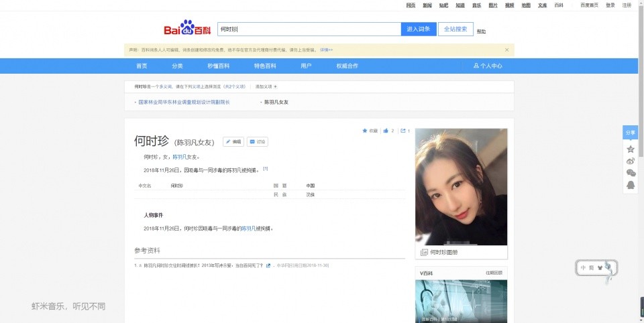Click the share arrow icon beside count 1
The image size is (644, 323).
click(x=403, y=131)
